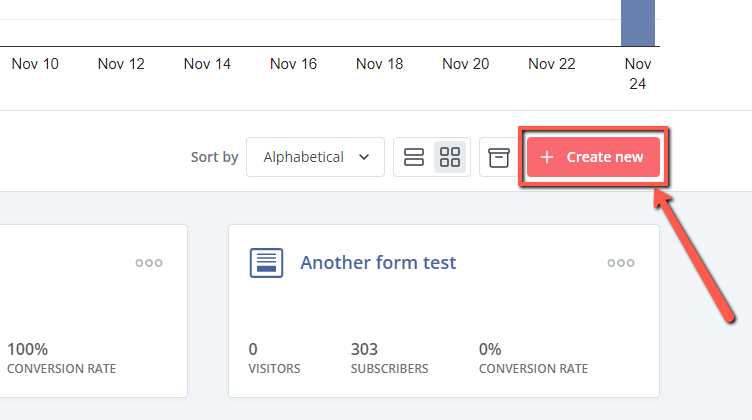Open the archived forms icon

(x=499, y=157)
